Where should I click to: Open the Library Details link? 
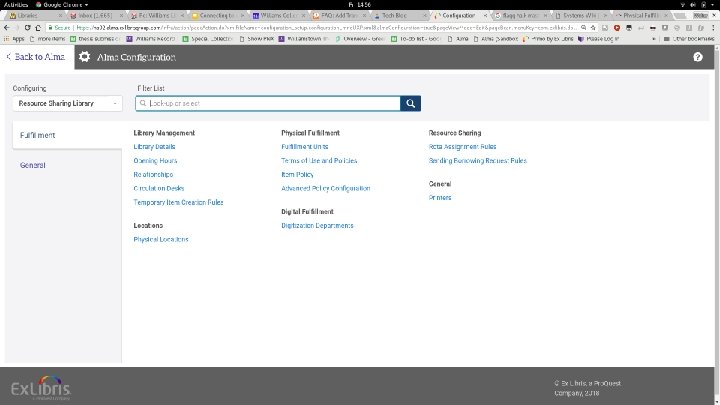(x=154, y=146)
